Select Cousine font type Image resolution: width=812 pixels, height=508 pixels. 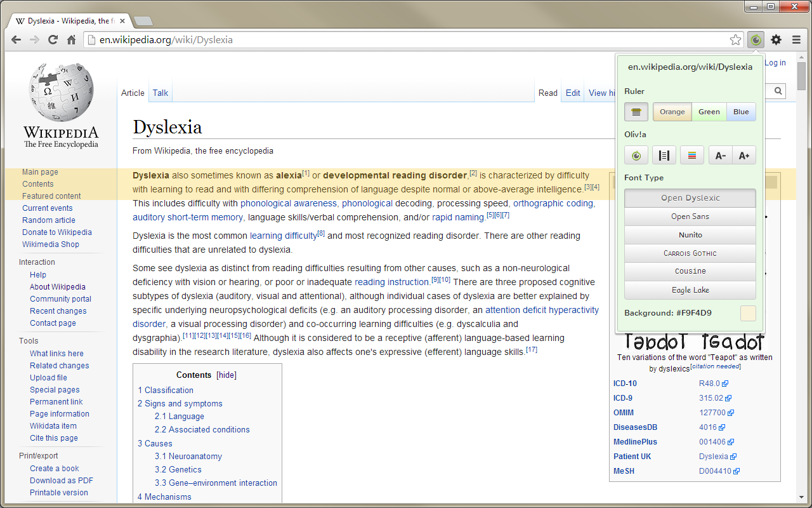click(690, 271)
